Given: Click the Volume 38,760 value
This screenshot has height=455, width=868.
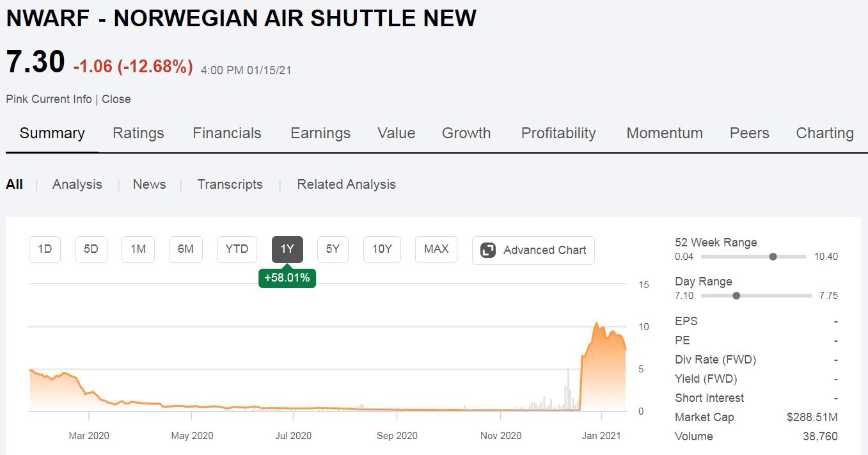Looking at the screenshot, I should pos(820,436).
